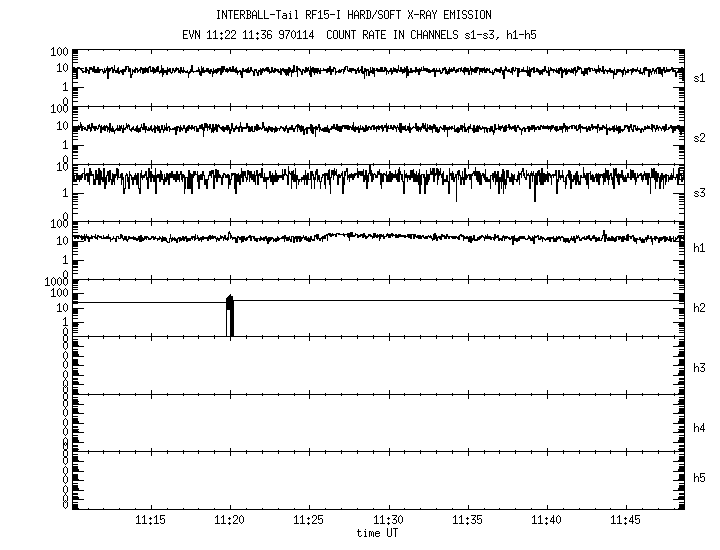Click the s1 channel label

pyautogui.click(x=699, y=77)
